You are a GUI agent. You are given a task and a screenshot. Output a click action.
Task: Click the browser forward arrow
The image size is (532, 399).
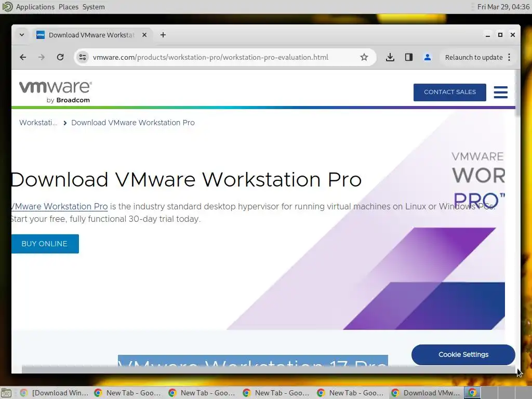[x=42, y=57]
